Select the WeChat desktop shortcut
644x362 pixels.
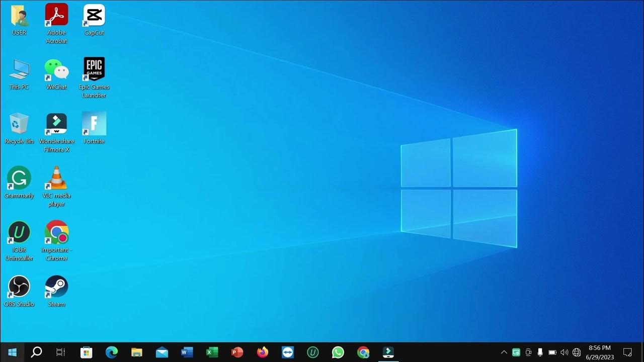[56, 74]
